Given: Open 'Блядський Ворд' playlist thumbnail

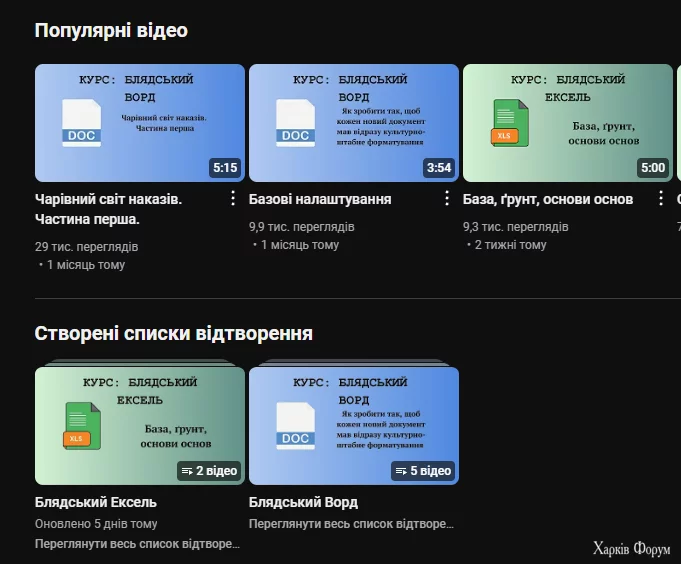Looking at the screenshot, I should [354, 425].
